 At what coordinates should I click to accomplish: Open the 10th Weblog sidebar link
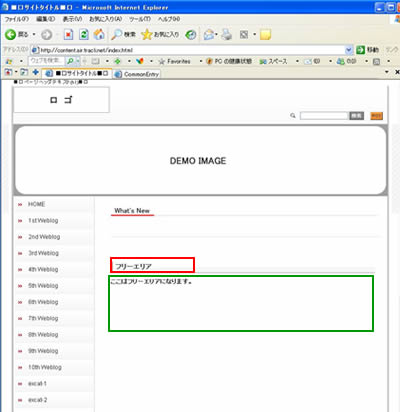click(45, 367)
